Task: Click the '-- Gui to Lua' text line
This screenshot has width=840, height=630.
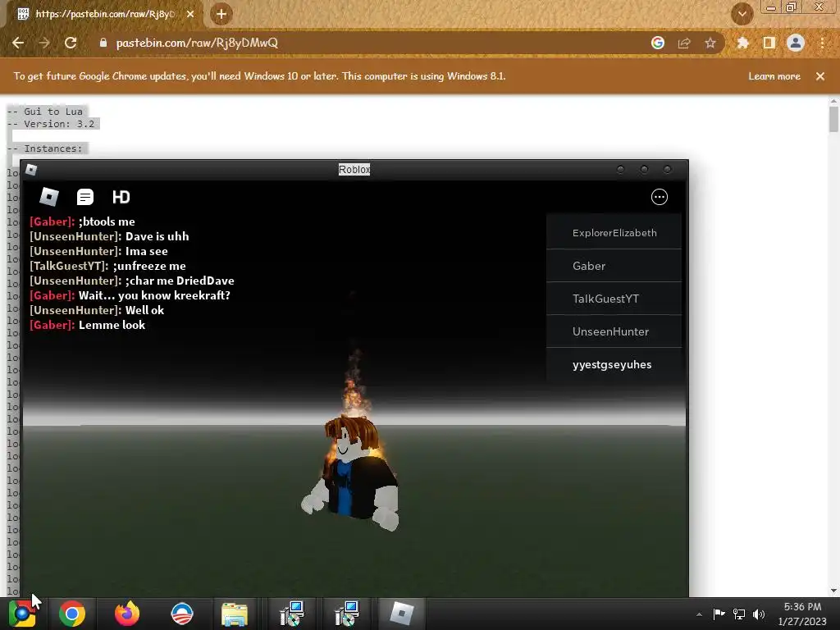Action: coord(45,112)
